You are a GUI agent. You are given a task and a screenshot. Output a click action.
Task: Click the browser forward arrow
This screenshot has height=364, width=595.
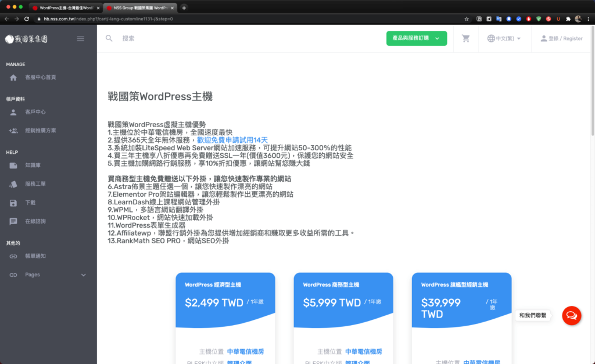(16, 19)
